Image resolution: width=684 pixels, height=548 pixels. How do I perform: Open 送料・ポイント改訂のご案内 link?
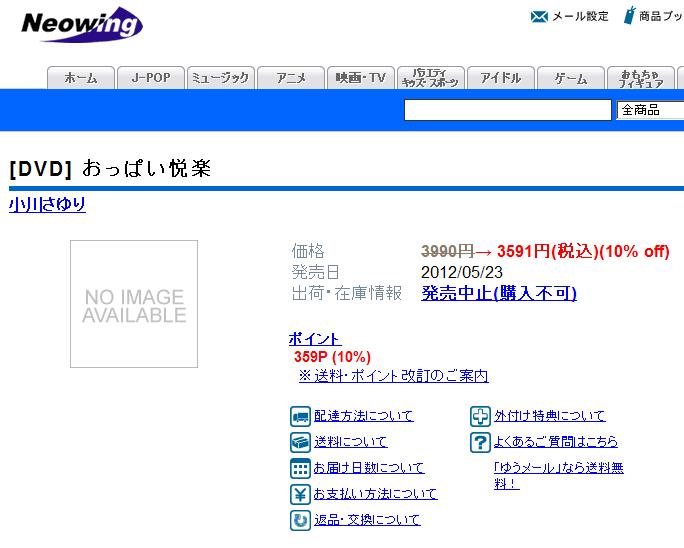click(x=393, y=376)
